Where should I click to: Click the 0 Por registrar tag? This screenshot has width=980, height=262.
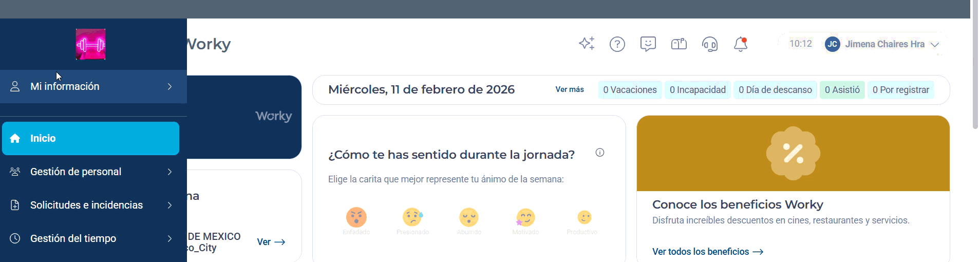click(x=901, y=90)
